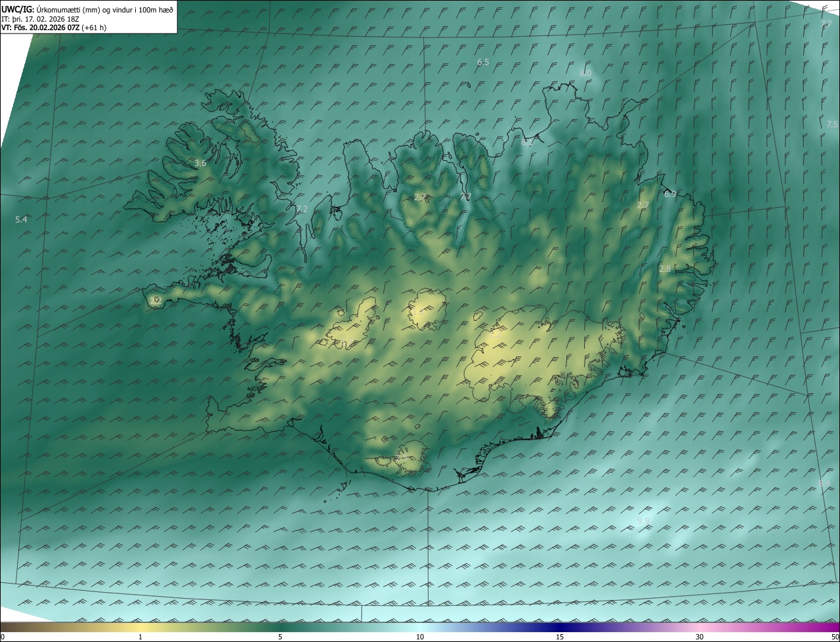This screenshot has height=642, width=840.
Task: Click the color scale tick label '5'
Action: tap(280, 637)
